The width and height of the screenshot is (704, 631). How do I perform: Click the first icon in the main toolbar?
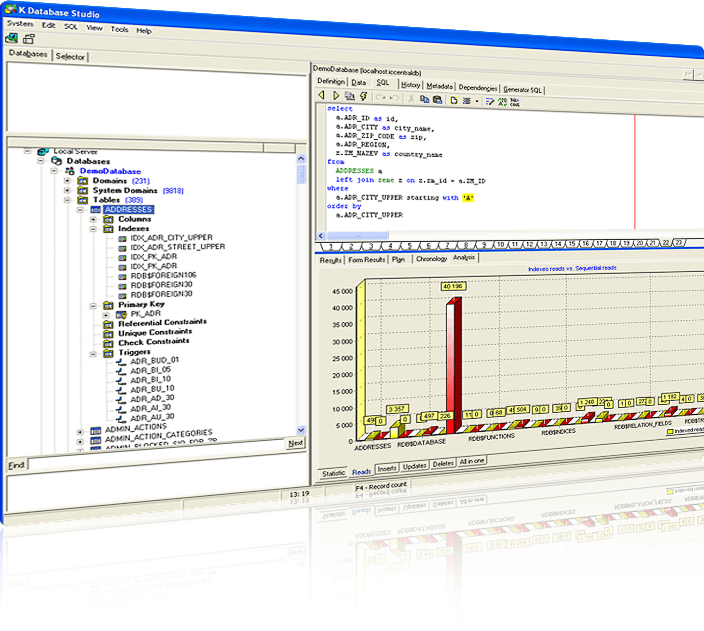(x=11, y=38)
